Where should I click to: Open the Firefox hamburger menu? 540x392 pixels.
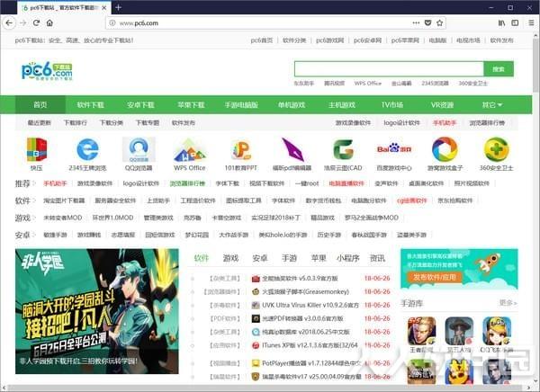click(531, 23)
